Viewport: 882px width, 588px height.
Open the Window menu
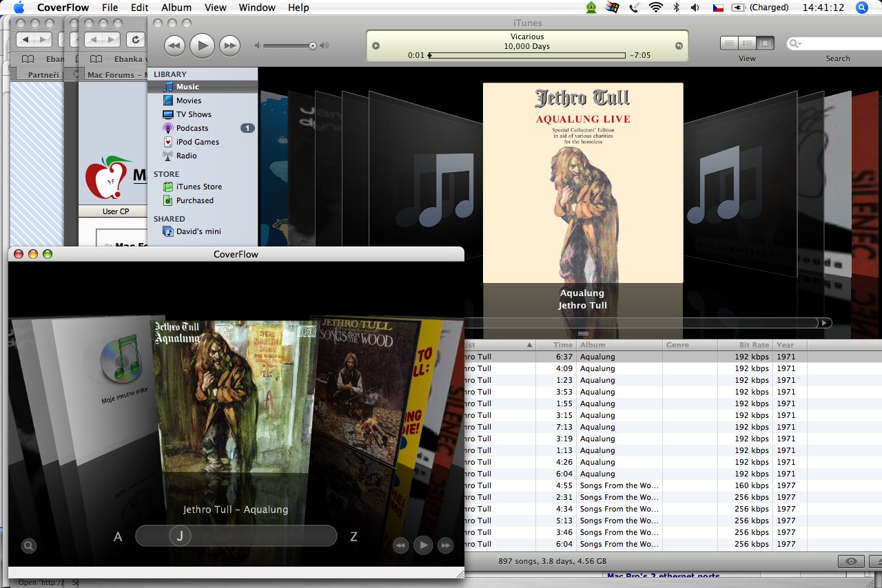pos(257,8)
